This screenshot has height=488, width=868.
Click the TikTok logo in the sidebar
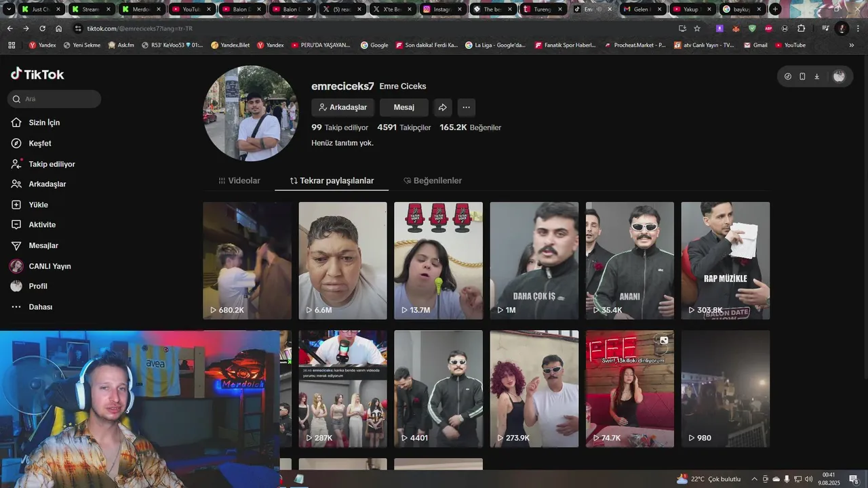(37, 75)
